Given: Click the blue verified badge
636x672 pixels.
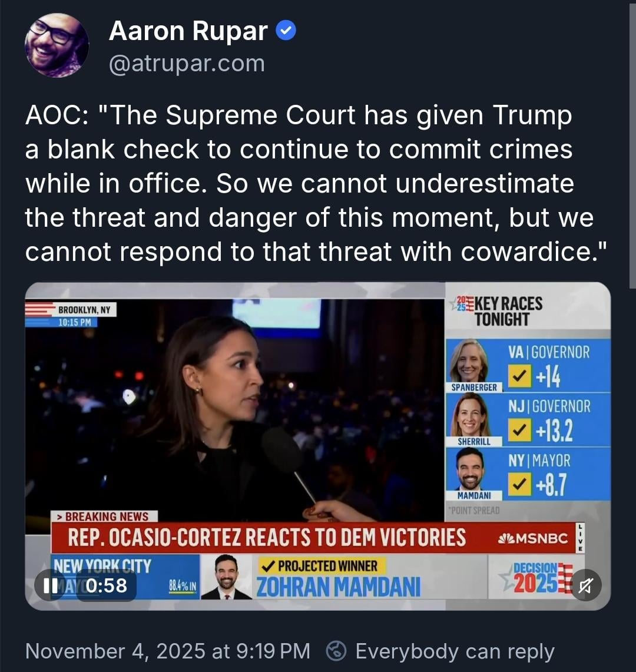Looking at the screenshot, I should (286, 31).
